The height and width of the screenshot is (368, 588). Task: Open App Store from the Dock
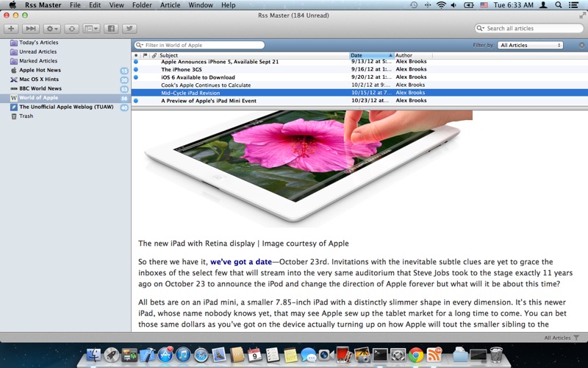(165, 355)
